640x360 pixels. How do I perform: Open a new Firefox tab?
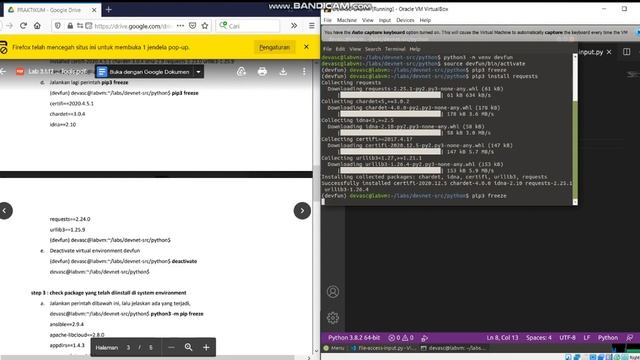coord(109,9)
